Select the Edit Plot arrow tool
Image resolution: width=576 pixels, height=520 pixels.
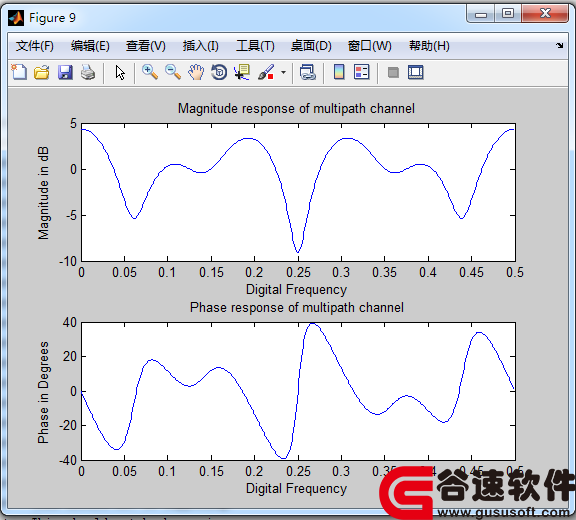(120, 72)
